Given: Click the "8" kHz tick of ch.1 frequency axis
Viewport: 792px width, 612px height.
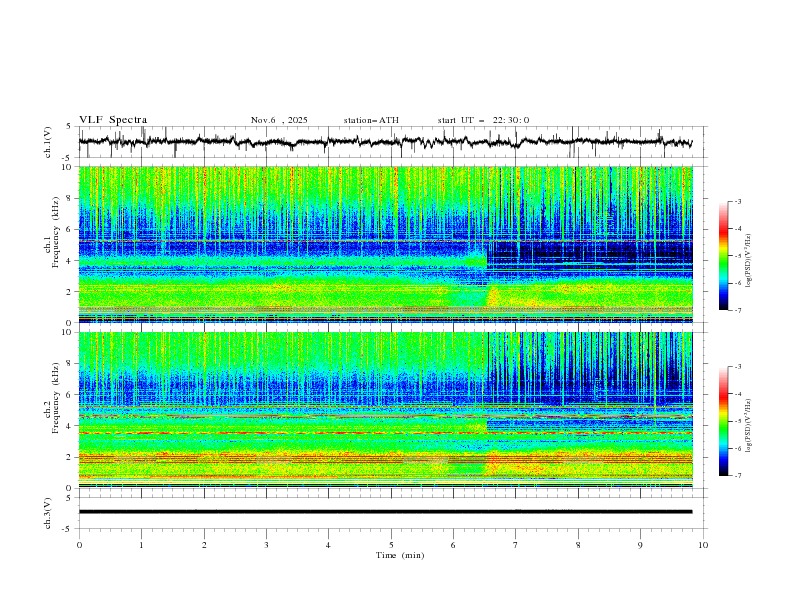Looking at the screenshot, I should [x=70, y=198].
